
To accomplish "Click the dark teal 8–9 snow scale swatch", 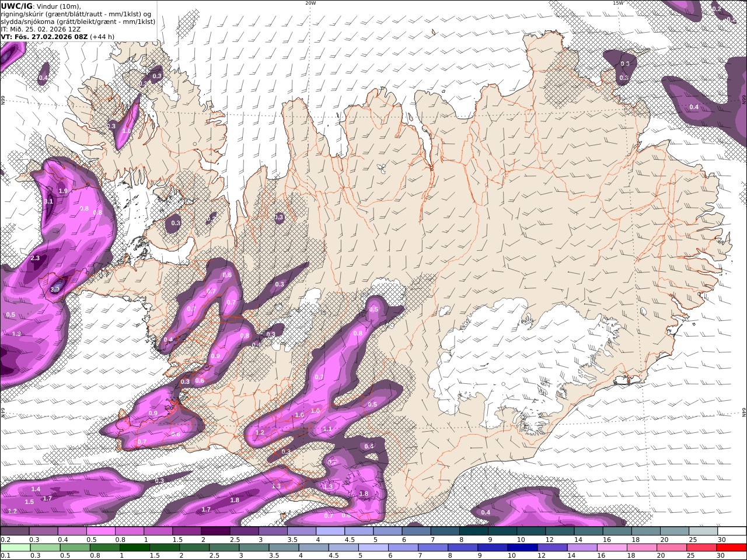I will (473, 531).
